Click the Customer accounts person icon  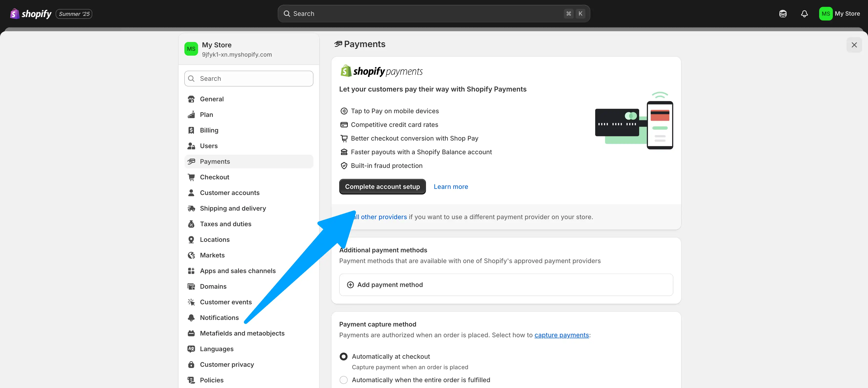coord(191,193)
